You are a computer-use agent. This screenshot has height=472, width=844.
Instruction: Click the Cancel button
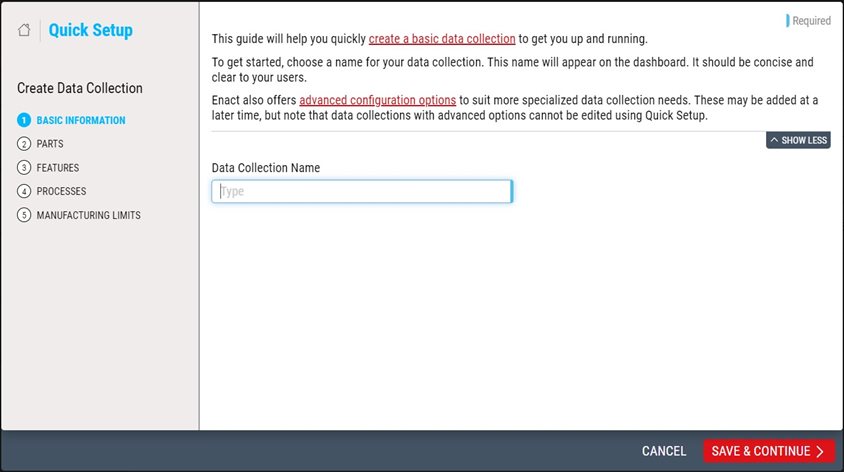pyautogui.click(x=664, y=451)
